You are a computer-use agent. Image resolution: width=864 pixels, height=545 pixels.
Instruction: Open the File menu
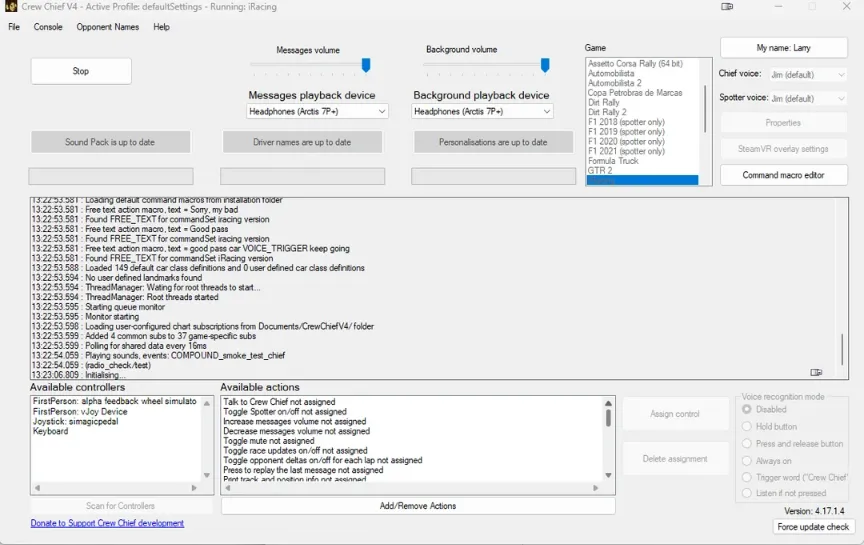point(14,26)
